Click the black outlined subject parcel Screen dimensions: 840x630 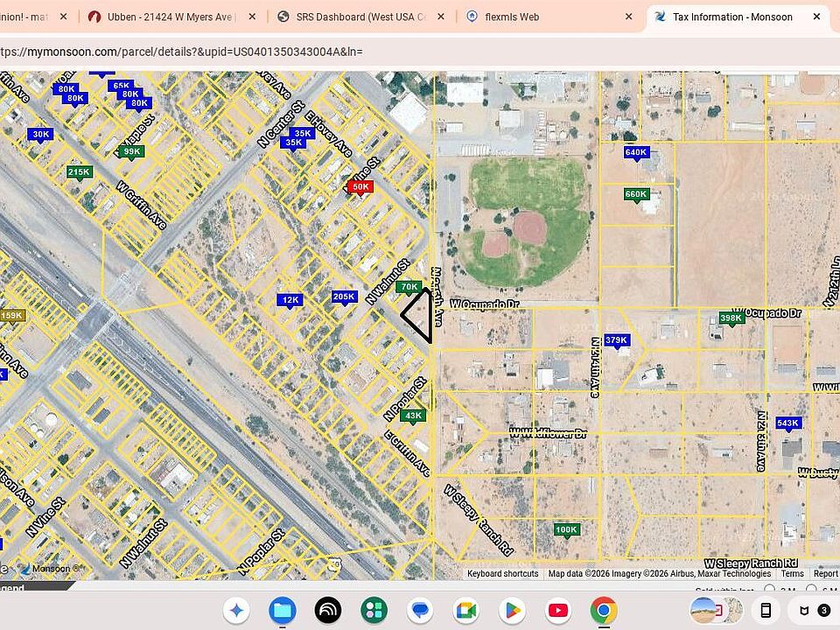[x=420, y=316]
